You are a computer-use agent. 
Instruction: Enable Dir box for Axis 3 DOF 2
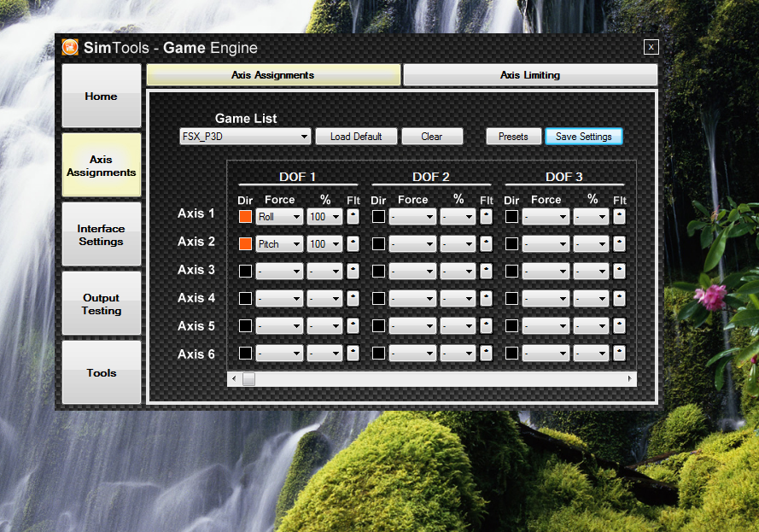point(378,271)
